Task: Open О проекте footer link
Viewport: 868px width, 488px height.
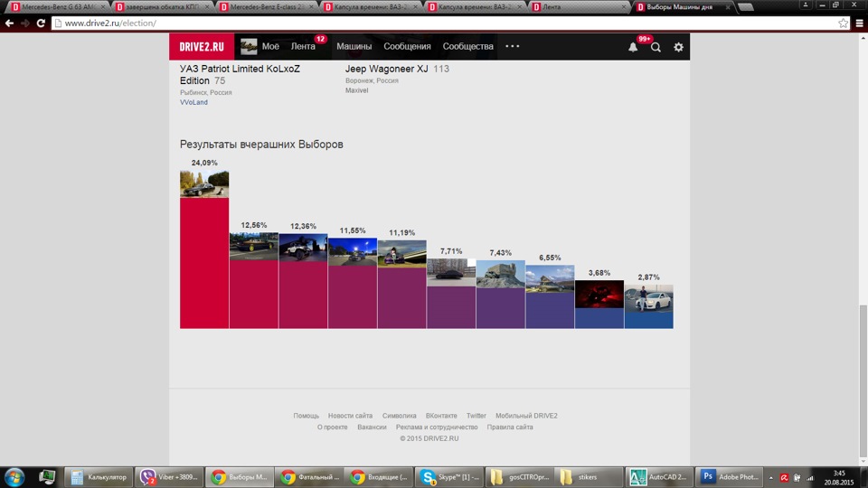Action: tap(332, 427)
